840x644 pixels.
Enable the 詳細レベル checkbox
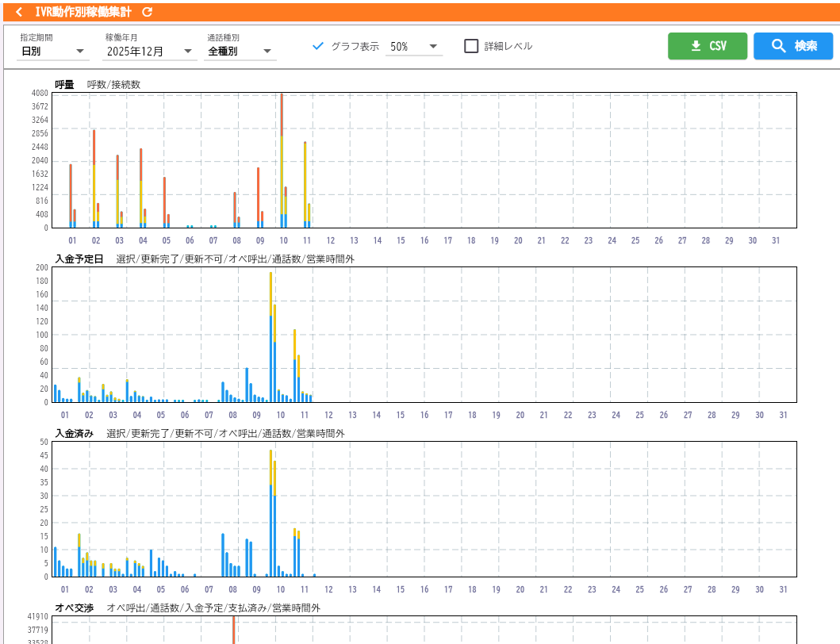471,46
